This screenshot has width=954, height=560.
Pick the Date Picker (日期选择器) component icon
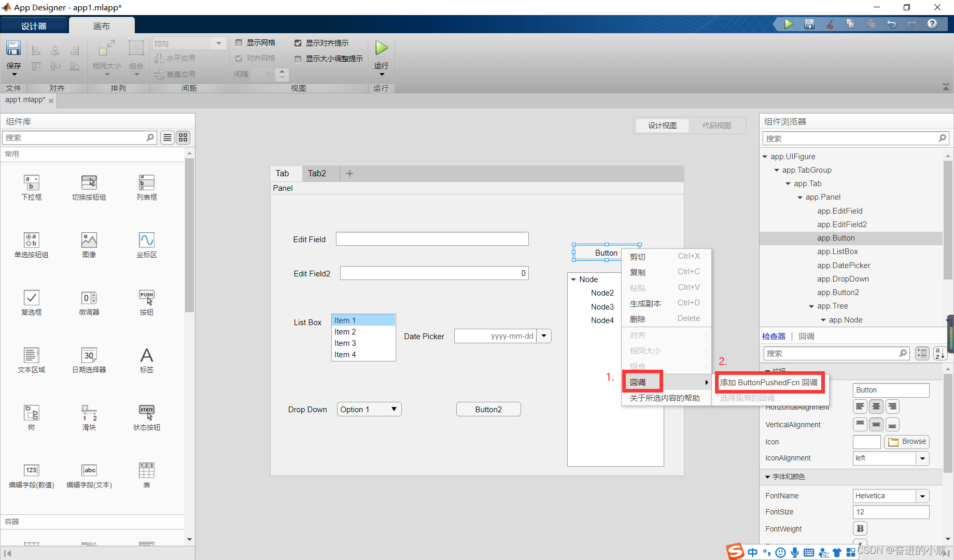coord(89,355)
